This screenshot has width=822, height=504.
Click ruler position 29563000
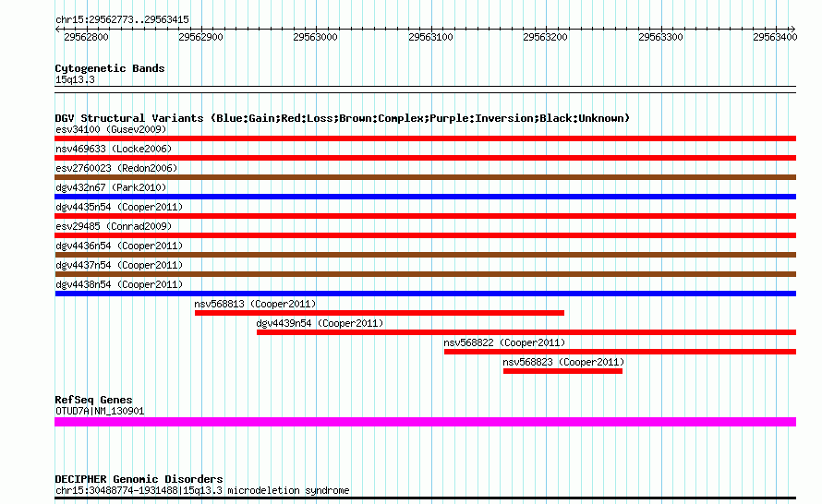(316, 37)
